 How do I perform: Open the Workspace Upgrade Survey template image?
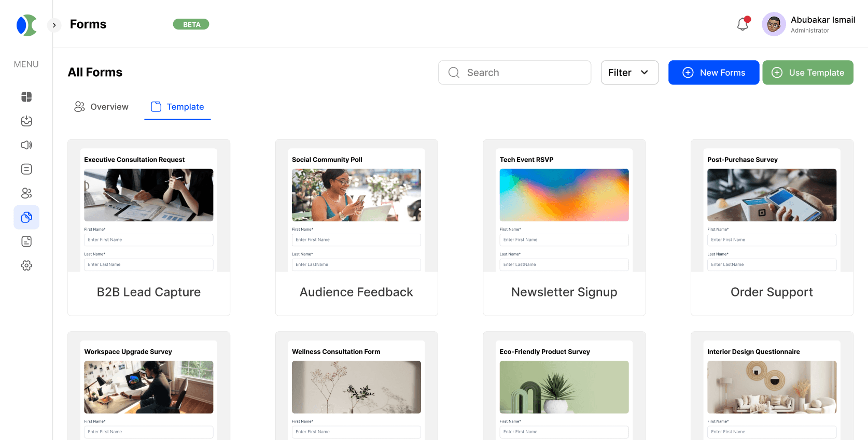[x=149, y=387]
